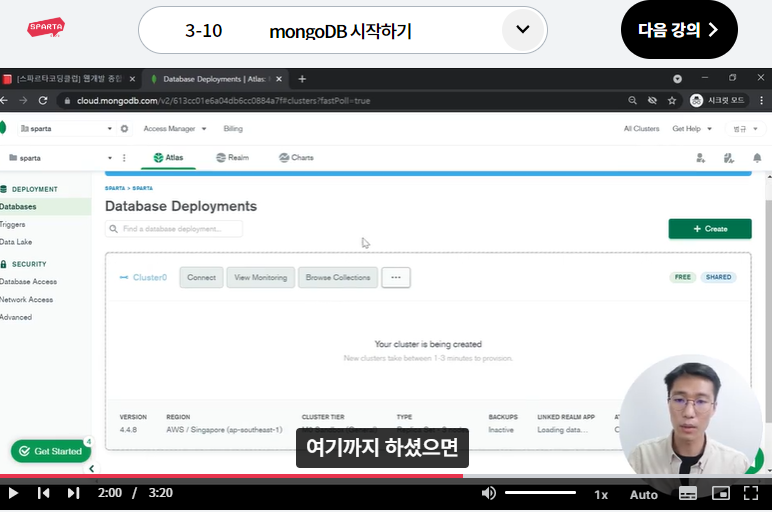Click the green Create button
Screen dimensions: 772x512
tap(710, 229)
